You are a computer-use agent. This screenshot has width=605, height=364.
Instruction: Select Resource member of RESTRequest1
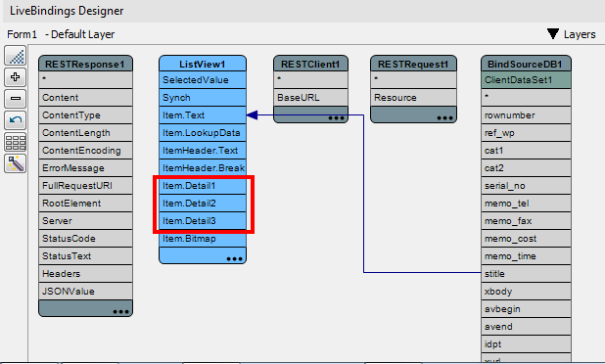point(413,98)
